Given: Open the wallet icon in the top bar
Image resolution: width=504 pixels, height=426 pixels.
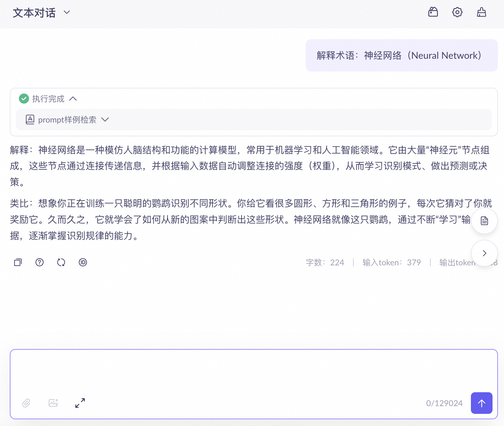Looking at the screenshot, I should coord(433,12).
